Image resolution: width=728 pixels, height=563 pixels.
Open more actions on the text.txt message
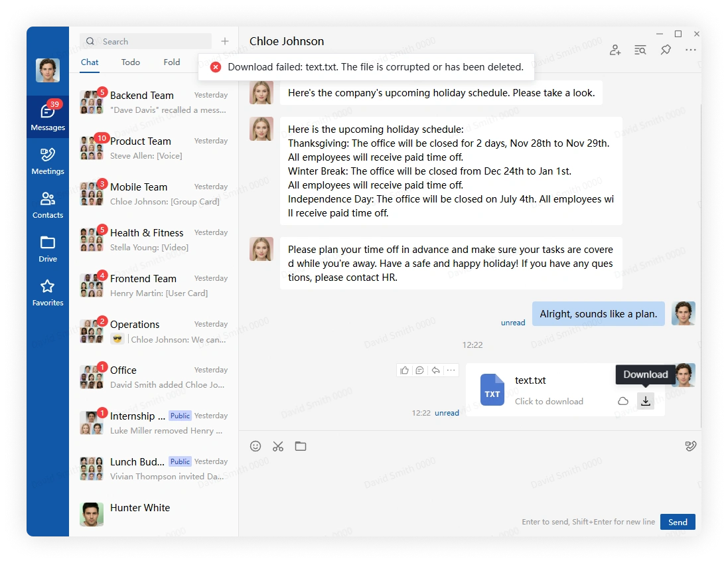point(451,370)
